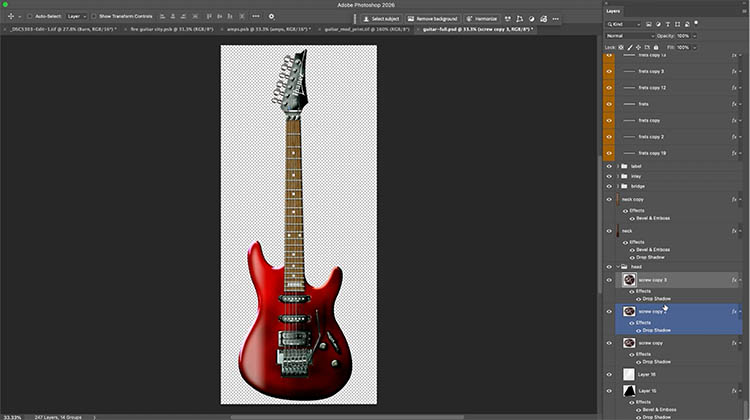750x420 pixels.
Task: Switch to guitar_mod_print.tif tab
Action: (x=367, y=29)
